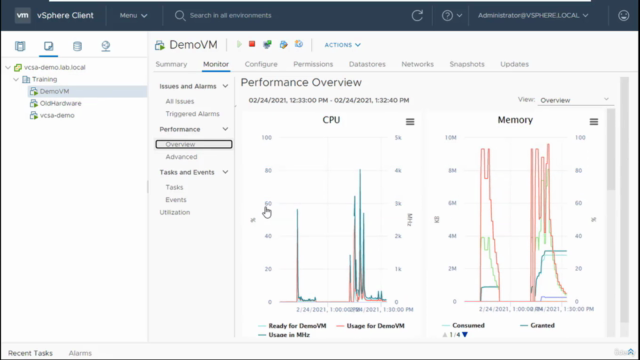Collapse the Performance section

coord(225,129)
